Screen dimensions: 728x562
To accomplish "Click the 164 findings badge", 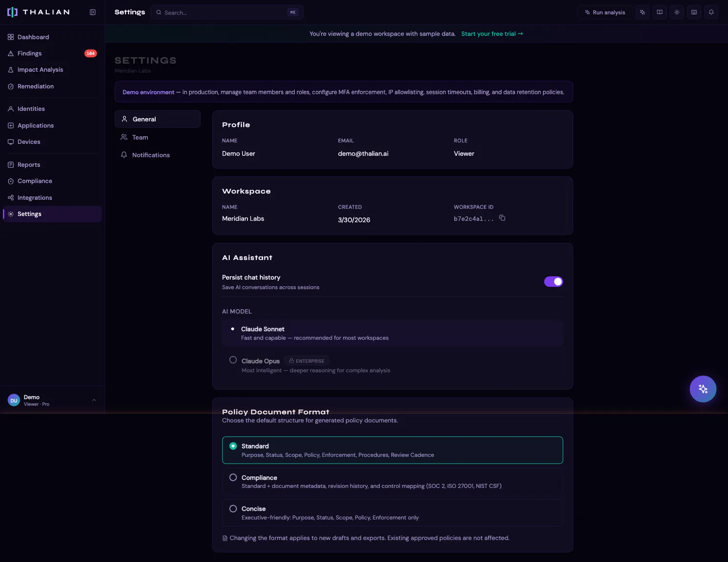I will tap(91, 54).
